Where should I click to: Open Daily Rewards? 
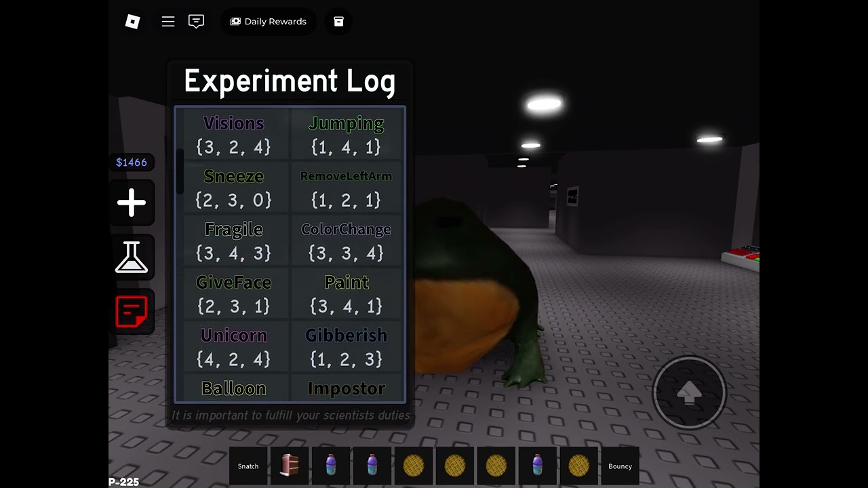269,22
